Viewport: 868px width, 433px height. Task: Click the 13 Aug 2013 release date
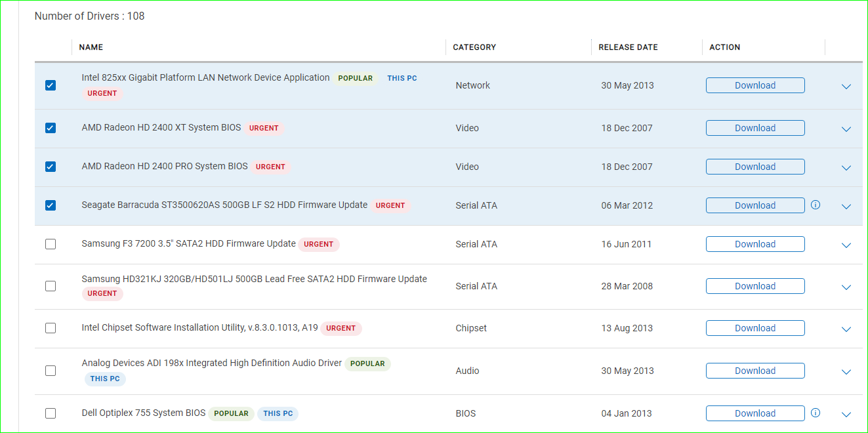(x=627, y=328)
